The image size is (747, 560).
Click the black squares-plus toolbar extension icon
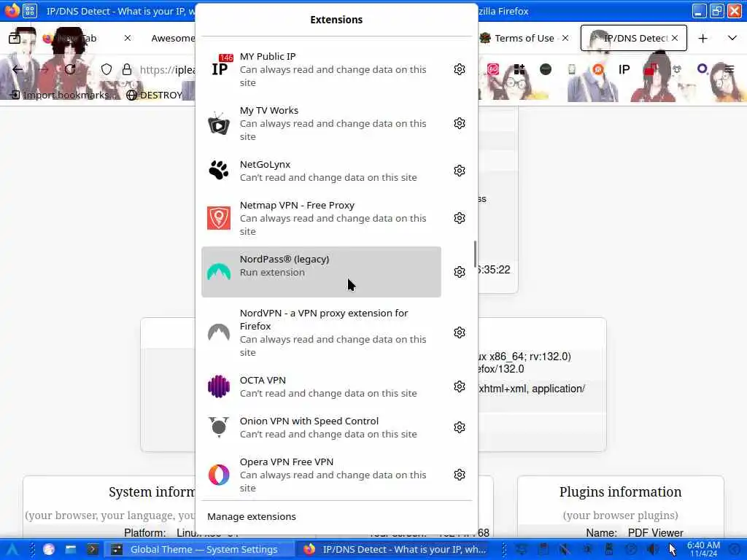pos(519,69)
